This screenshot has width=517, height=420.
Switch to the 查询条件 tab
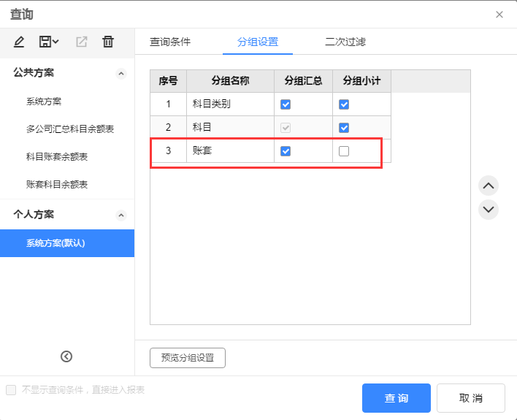(x=170, y=42)
